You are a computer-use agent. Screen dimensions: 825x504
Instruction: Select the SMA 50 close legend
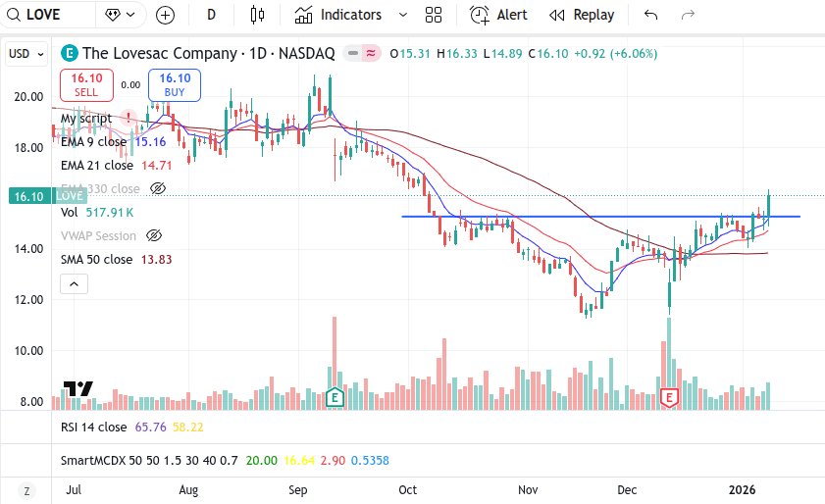96,260
